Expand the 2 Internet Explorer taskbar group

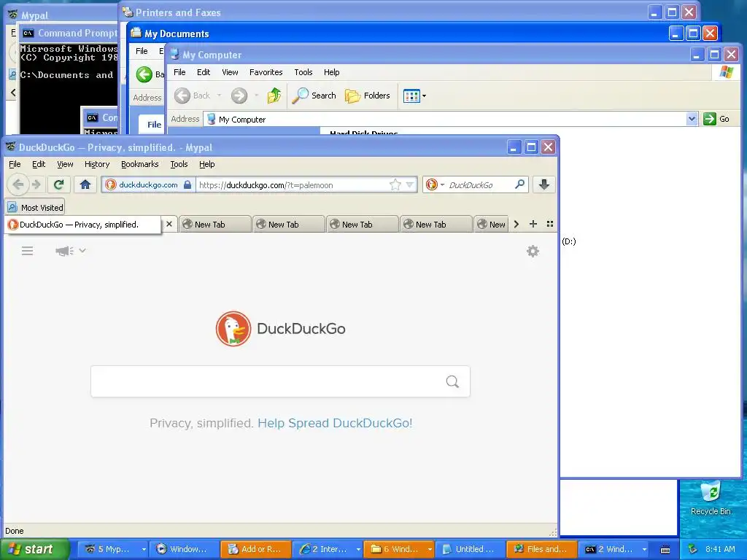coord(328,549)
